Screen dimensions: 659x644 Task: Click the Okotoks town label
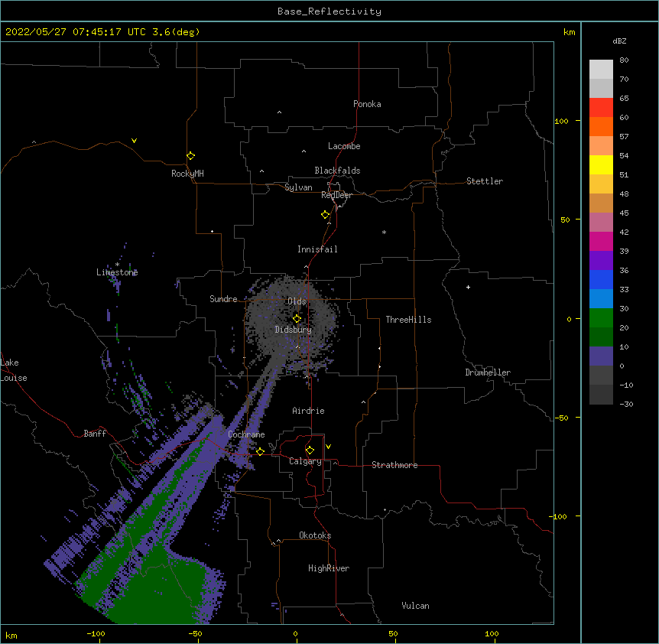point(315,535)
